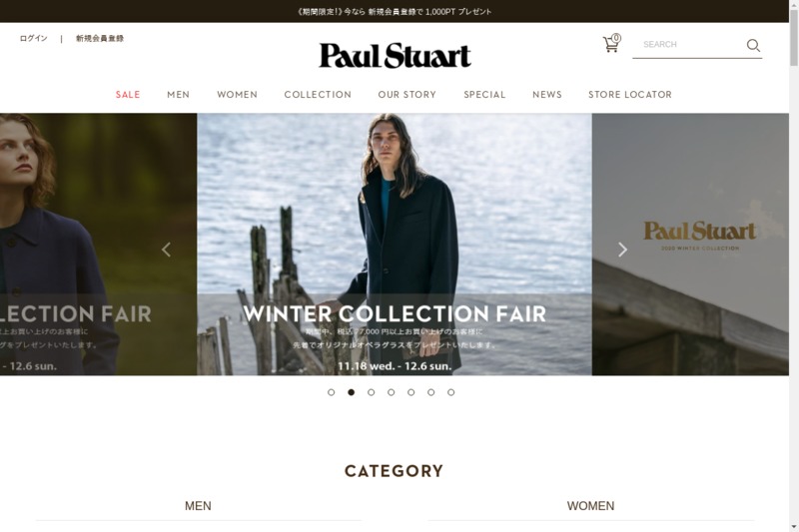
Task: Go to the previous carousel slide arrow
Action: pyautogui.click(x=166, y=250)
